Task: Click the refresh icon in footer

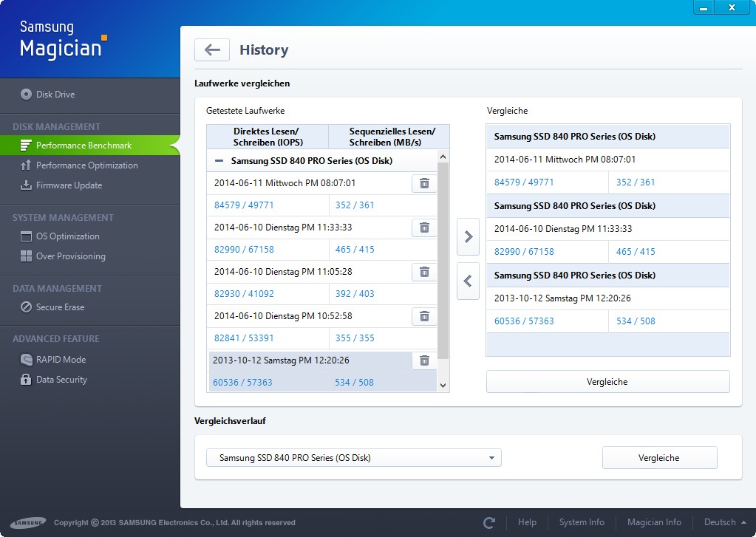Action: point(489,522)
